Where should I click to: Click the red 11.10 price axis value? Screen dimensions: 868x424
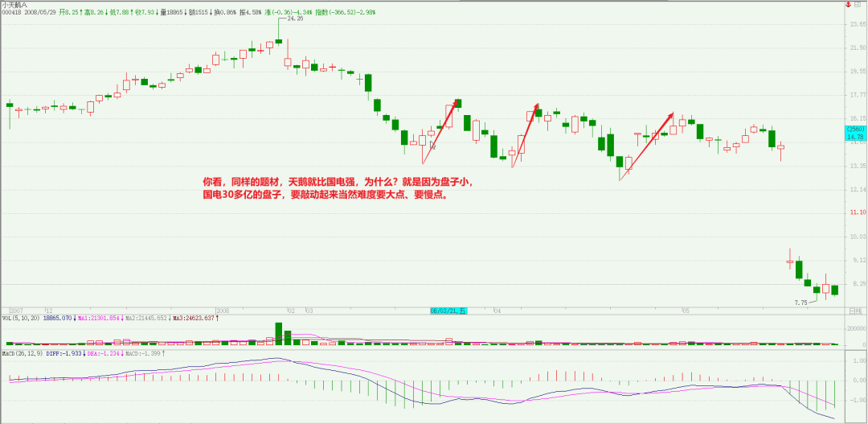[x=858, y=213]
